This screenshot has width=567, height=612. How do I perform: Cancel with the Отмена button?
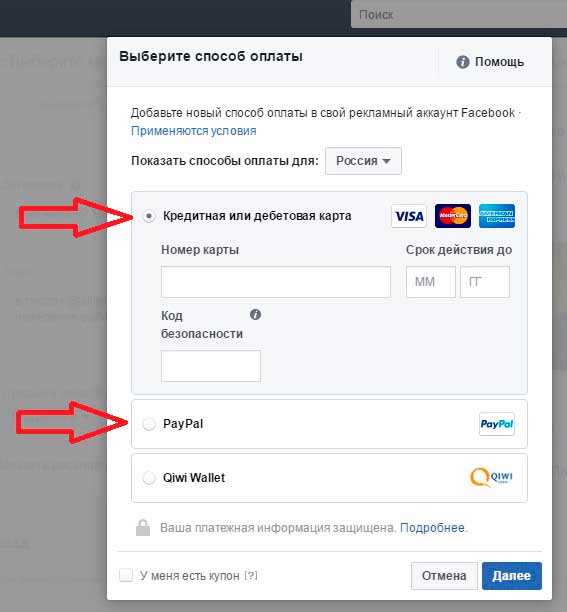444,576
